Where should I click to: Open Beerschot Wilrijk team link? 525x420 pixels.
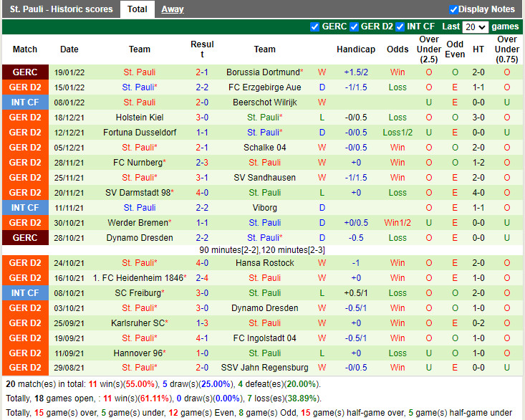click(264, 102)
